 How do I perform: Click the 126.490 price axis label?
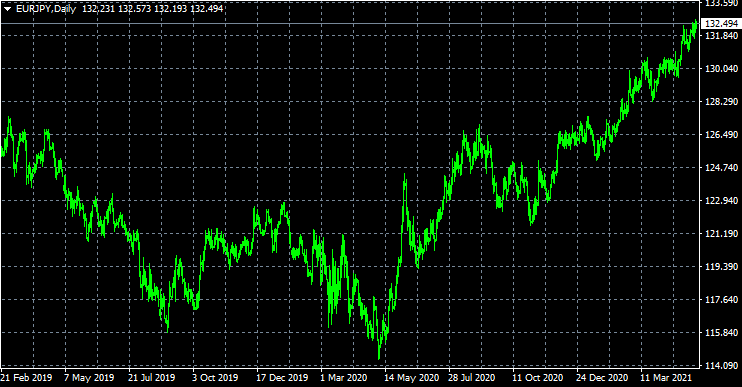(721, 135)
